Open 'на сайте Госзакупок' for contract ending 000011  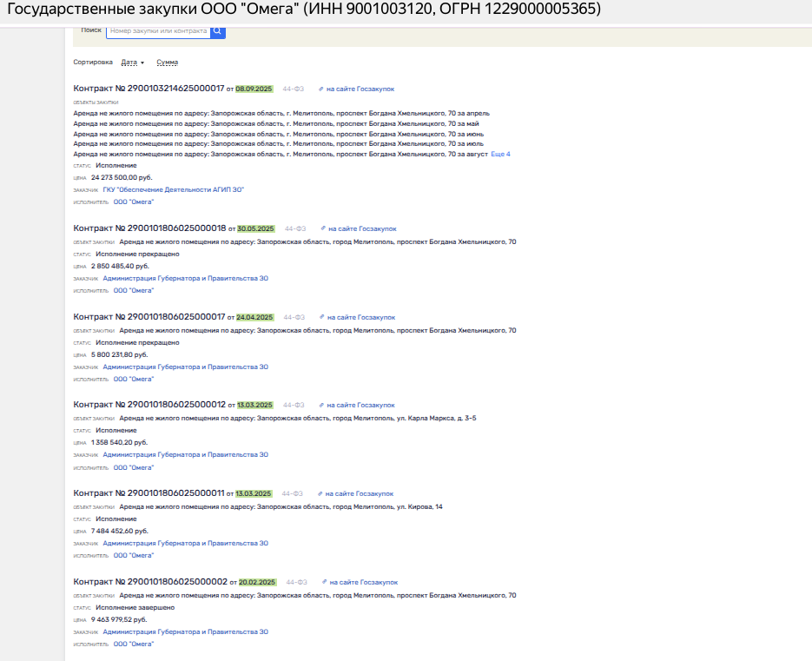point(360,493)
